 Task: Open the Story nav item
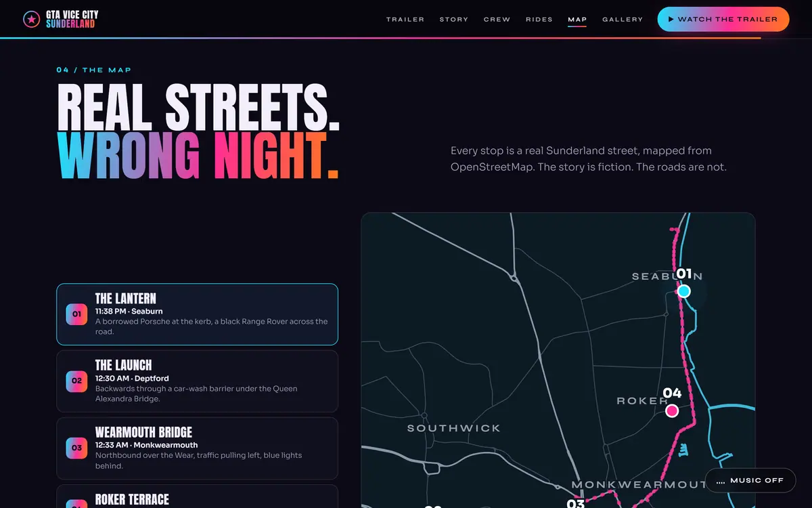tap(454, 19)
